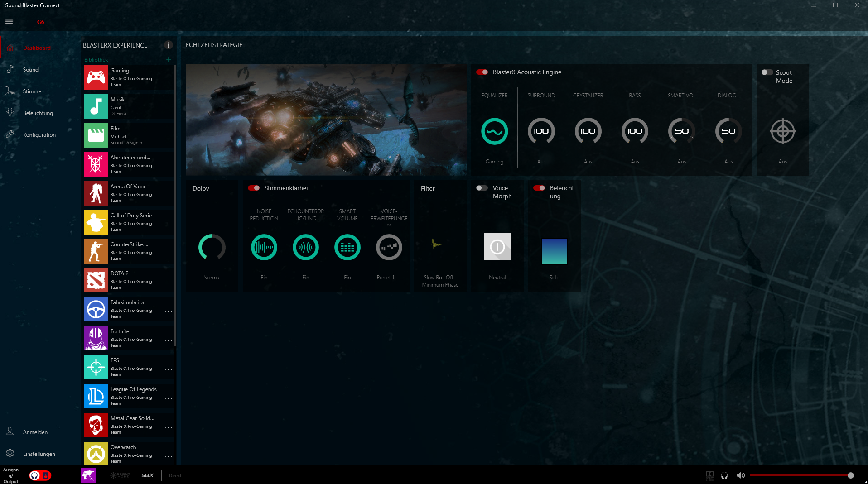Viewport: 868px width, 484px height.
Task: Select the Fahrsimulation steering wheel icon
Action: (x=96, y=309)
